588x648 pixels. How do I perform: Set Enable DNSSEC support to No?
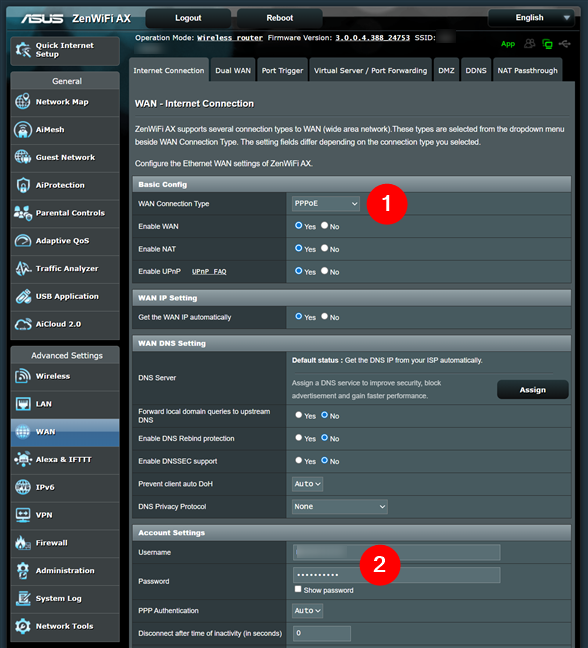pyautogui.click(x=325, y=460)
